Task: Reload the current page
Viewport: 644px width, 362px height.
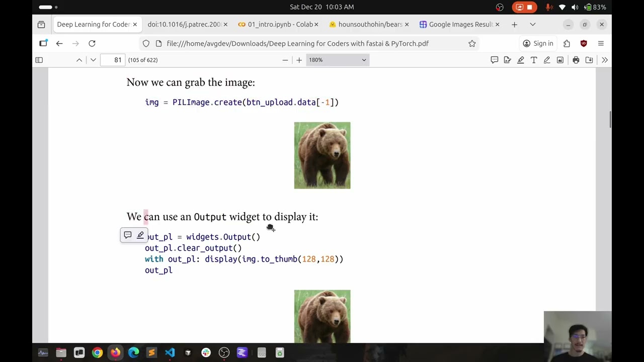Action: tap(92, 43)
